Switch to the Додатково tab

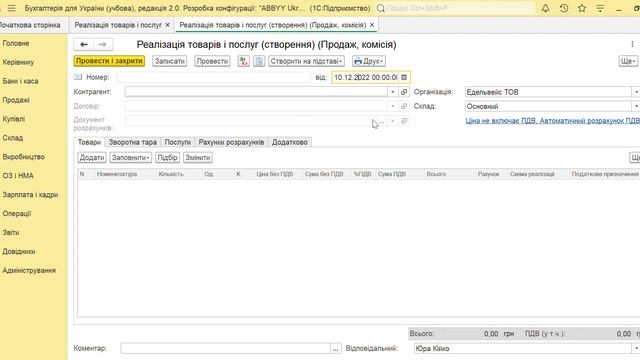click(290, 142)
